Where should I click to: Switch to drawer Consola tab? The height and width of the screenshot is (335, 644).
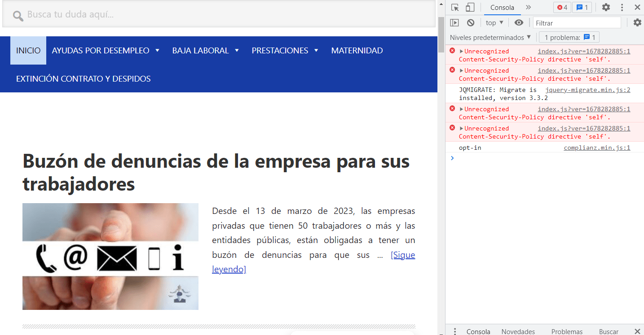click(478, 331)
